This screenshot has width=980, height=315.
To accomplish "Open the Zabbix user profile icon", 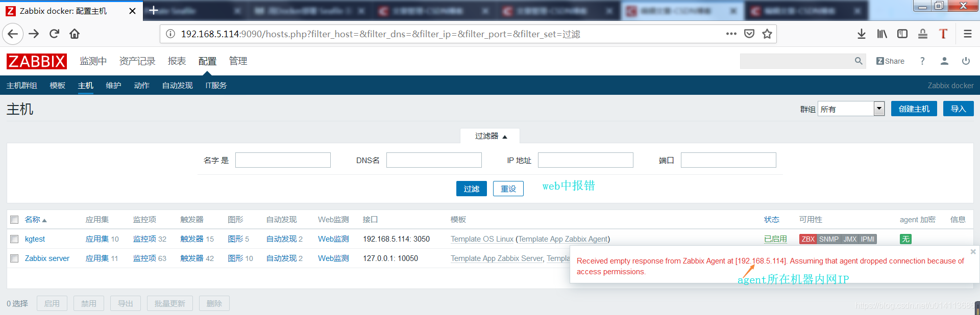I will [944, 61].
